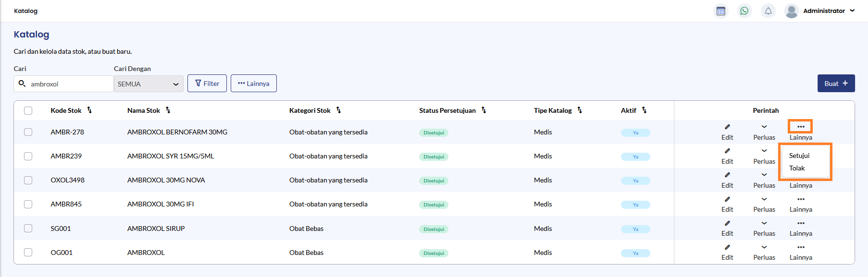Open Lainnya three-dots for AMBR845 row
This screenshot has height=277, width=868.
pyautogui.click(x=801, y=200)
